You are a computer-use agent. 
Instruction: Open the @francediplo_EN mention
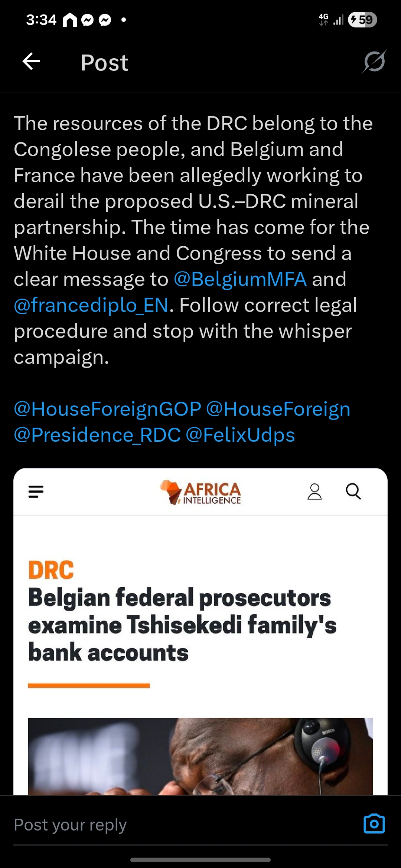click(91, 305)
